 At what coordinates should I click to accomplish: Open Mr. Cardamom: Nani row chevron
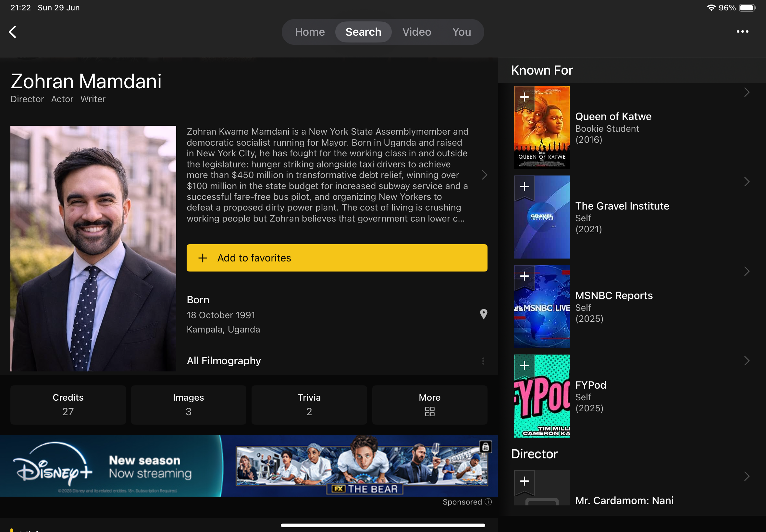[x=747, y=477]
